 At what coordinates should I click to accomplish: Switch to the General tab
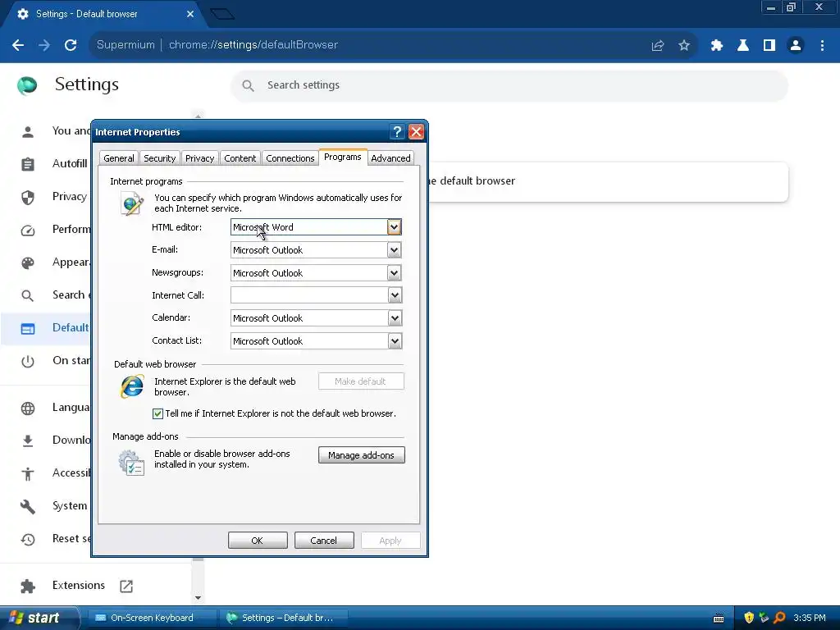(119, 158)
